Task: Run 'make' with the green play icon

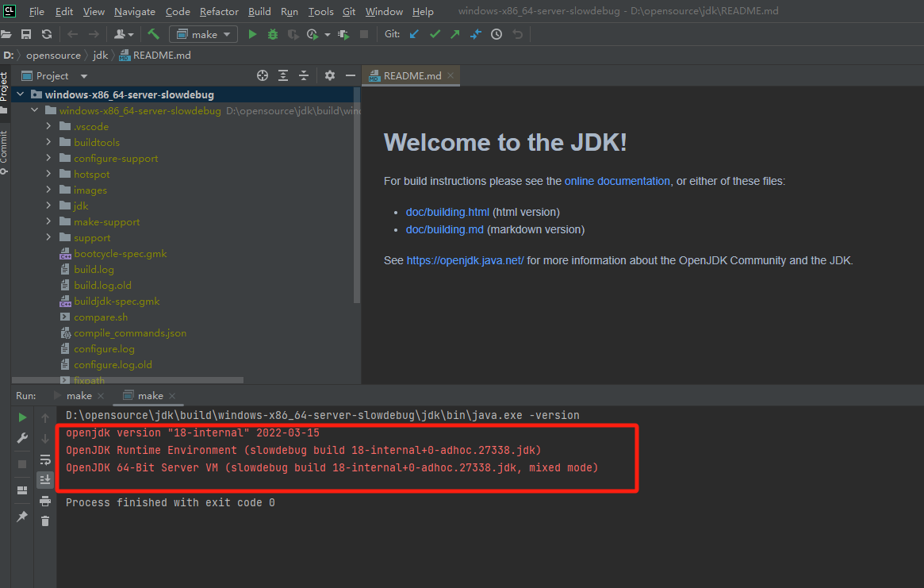Action: [x=252, y=34]
